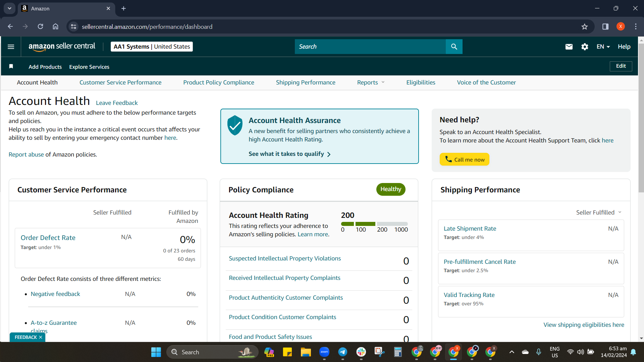Launch File Explorer from the taskbar
The width and height of the screenshot is (644, 362).
(x=306, y=352)
